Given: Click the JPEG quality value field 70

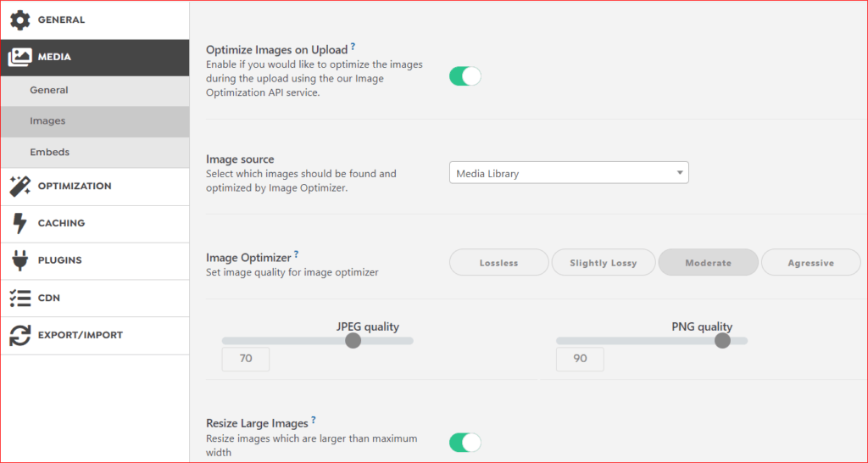Looking at the screenshot, I should [246, 359].
